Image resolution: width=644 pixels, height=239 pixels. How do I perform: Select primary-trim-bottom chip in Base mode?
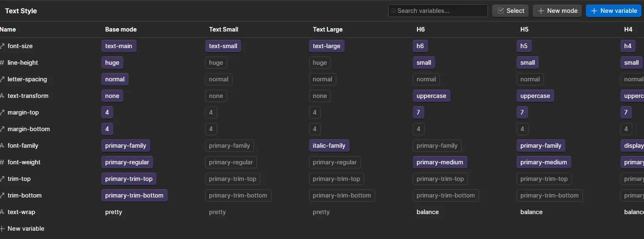pos(135,195)
